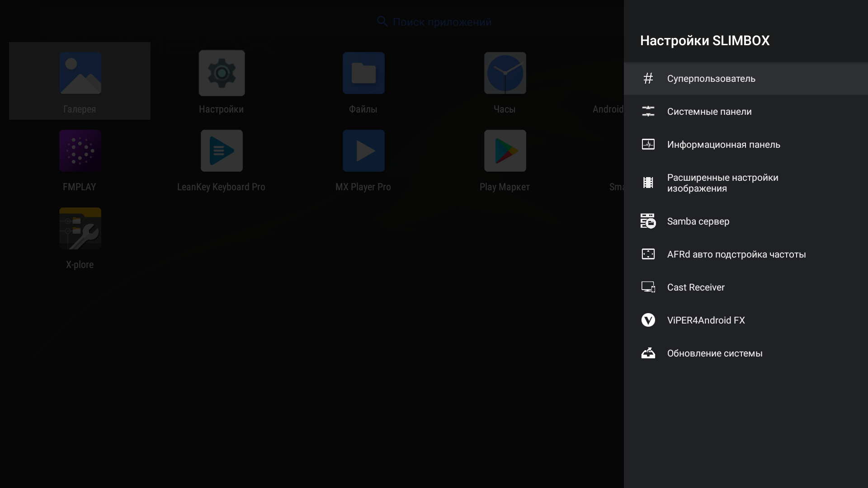Launch the MX Player Pro icon
This screenshot has width=868, height=488.
pos(363,151)
